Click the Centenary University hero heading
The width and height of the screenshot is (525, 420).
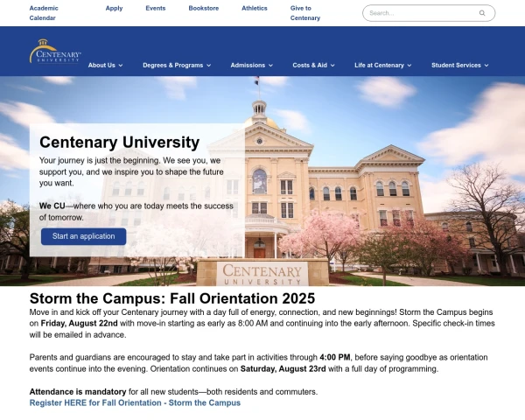120,143
